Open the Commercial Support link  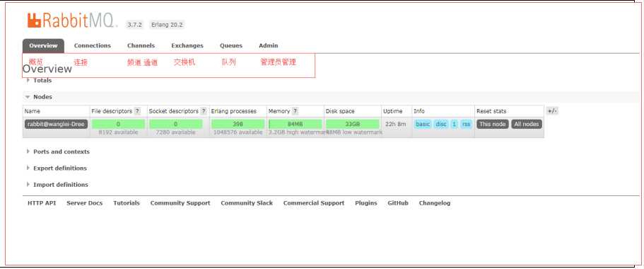point(314,203)
